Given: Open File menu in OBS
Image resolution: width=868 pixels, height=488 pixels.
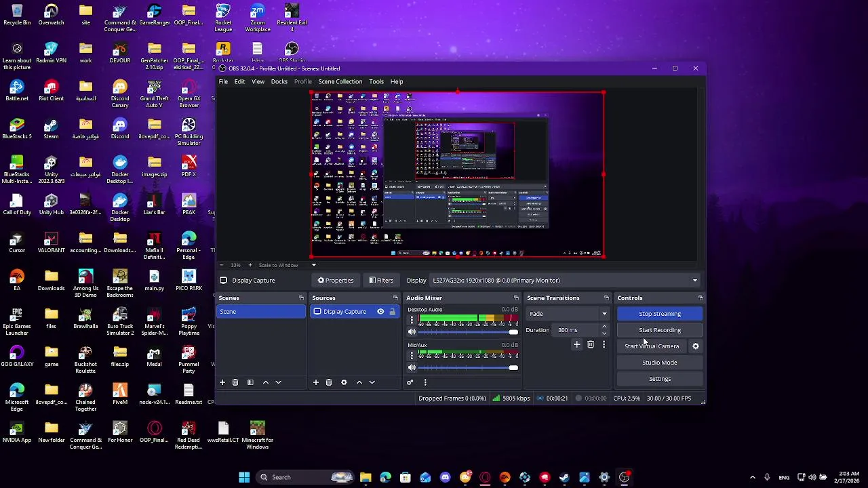Looking at the screenshot, I should (223, 81).
